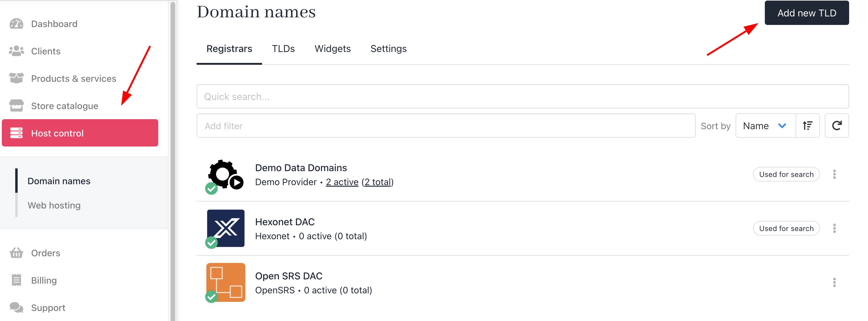The height and width of the screenshot is (321, 868).
Task: Click the Hexonet DAC logo
Action: pyautogui.click(x=226, y=229)
